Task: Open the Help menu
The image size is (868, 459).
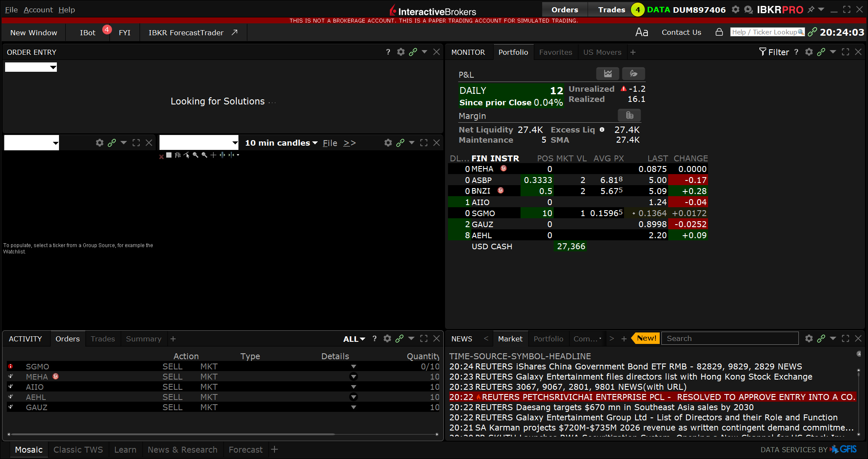Action: coord(67,9)
